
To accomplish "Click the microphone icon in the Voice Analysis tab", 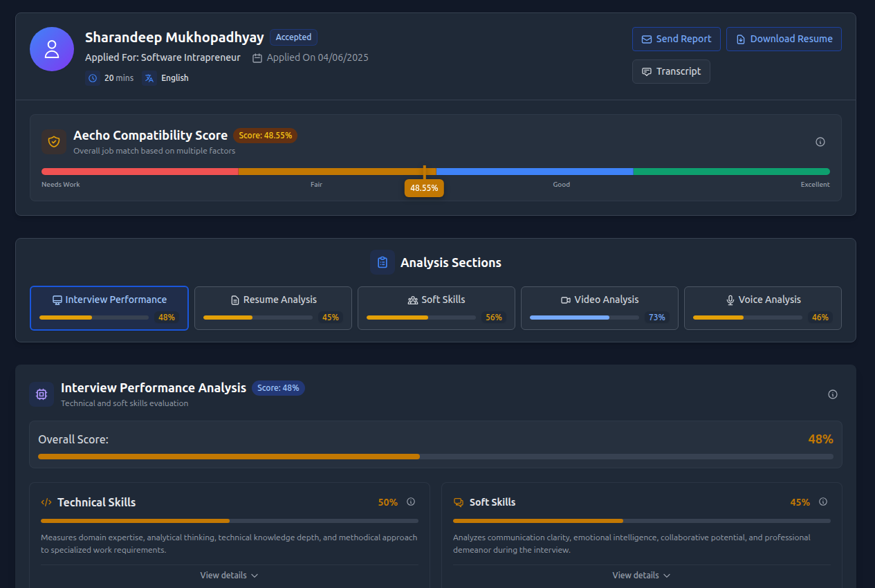I will click(730, 300).
